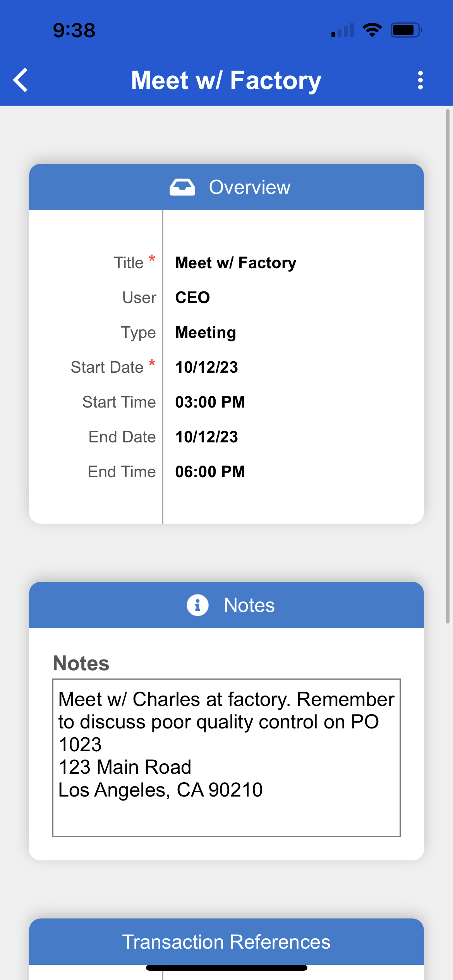
Task: Tap the Start Time 03:00 PM
Action: click(210, 402)
